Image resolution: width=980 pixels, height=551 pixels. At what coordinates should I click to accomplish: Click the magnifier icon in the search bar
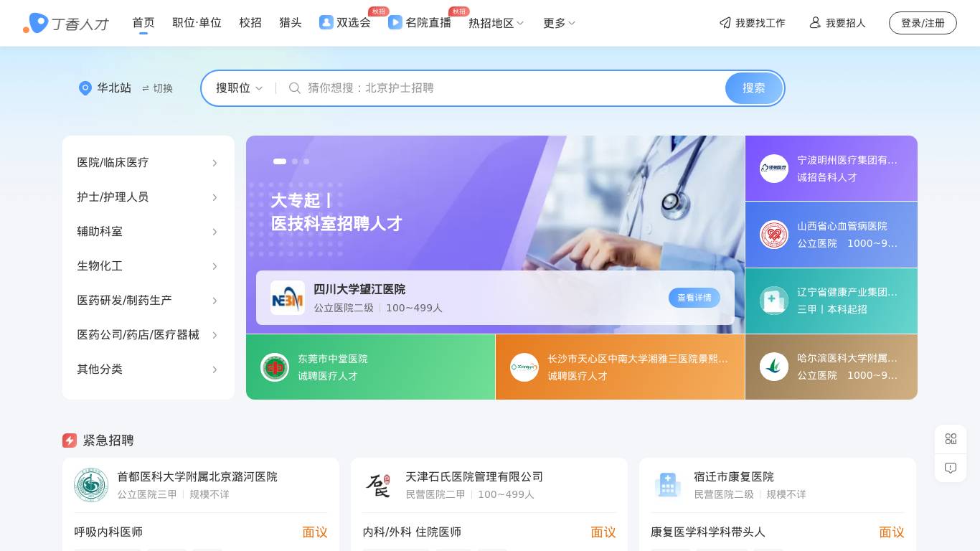point(295,88)
